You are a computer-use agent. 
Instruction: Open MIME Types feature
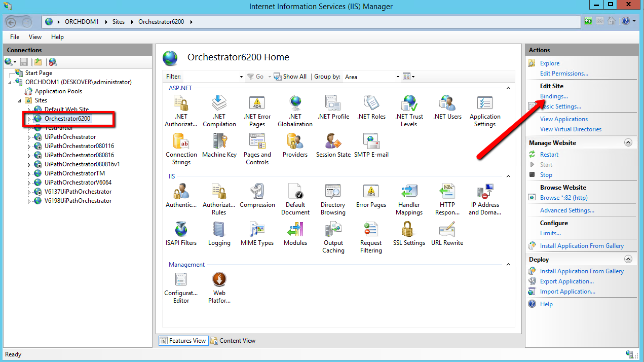click(257, 234)
